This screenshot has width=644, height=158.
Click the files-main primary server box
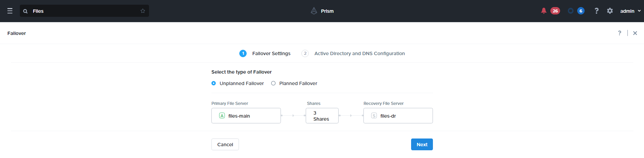[246, 116]
